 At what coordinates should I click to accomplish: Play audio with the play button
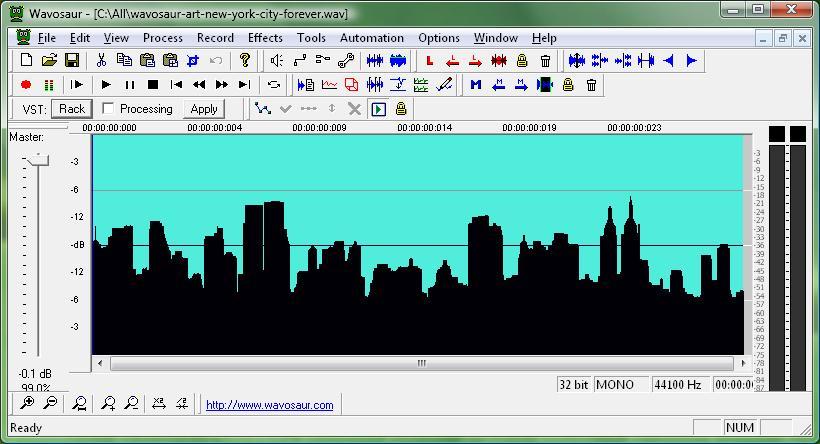coord(106,85)
